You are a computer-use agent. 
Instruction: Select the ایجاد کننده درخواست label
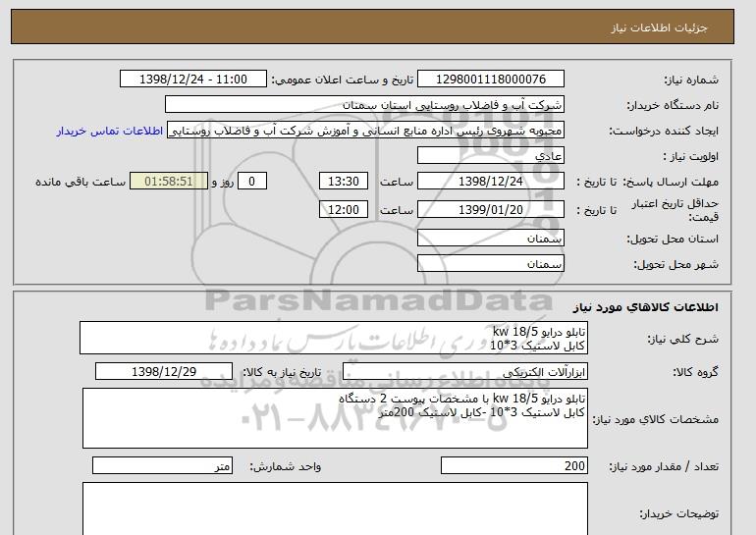click(664, 131)
